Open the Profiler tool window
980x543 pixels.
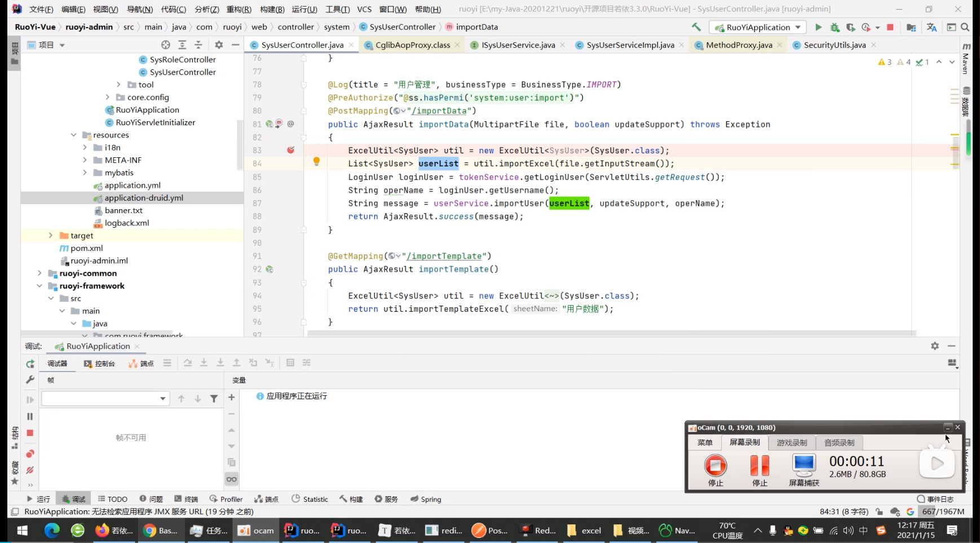point(226,499)
